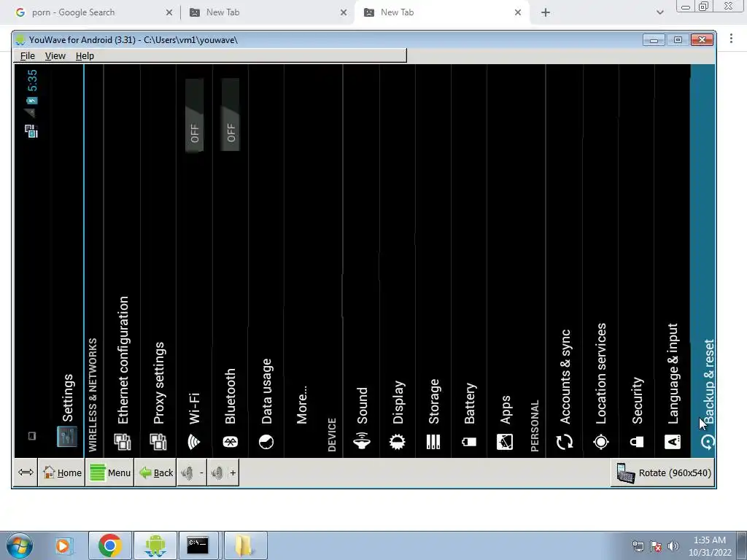Close the active New Tab tab
Viewport: 747px width, 560px height.
(518, 12)
